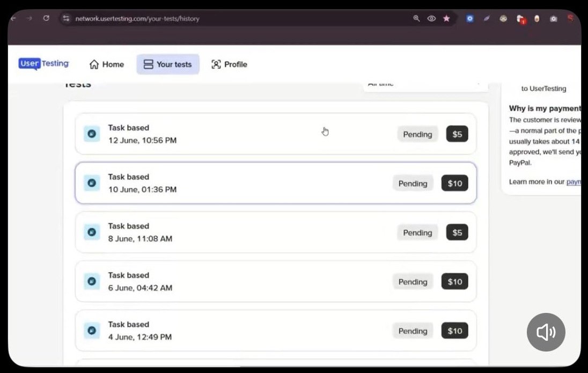The width and height of the screenshot is (588, 373).
Task: Open the Your tests tab
Action: (x=167, y=64)
